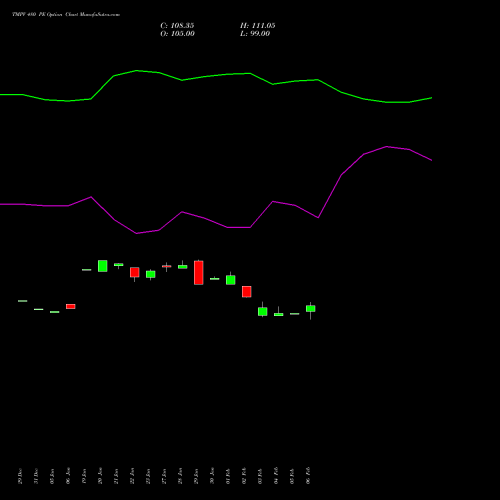Select the 21 Jan date label
This screenshot has height=500, width=500.
pos(116,476)
